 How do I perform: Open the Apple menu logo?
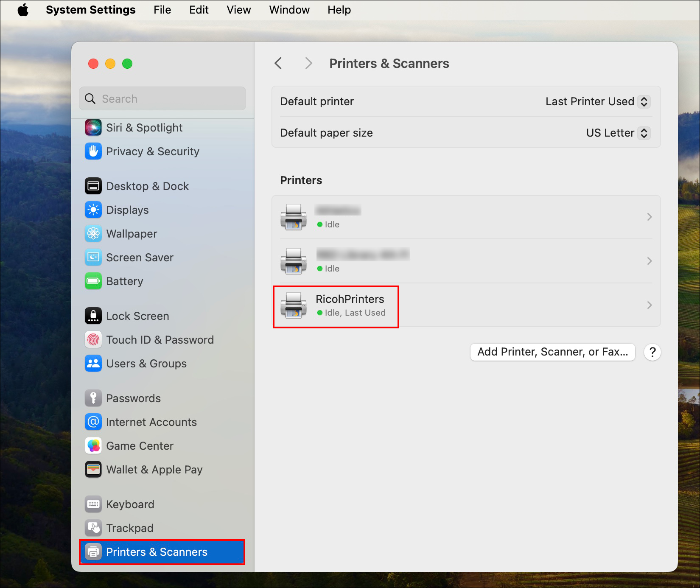coord(23,10)
